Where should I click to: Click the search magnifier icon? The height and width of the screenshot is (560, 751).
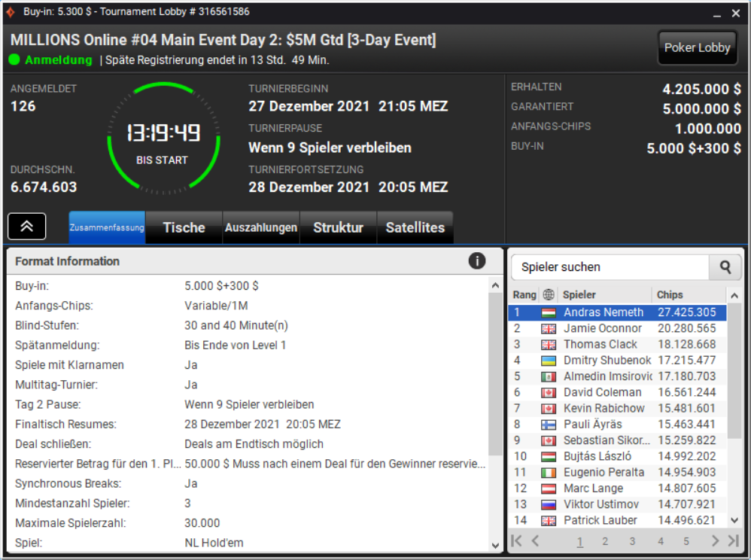725,267
